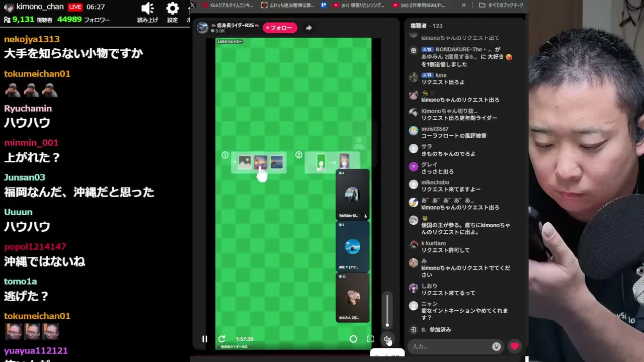Select the あゆみん guest tile in the stream
Viewport: 644px width, 362px height.
(352, 297)
